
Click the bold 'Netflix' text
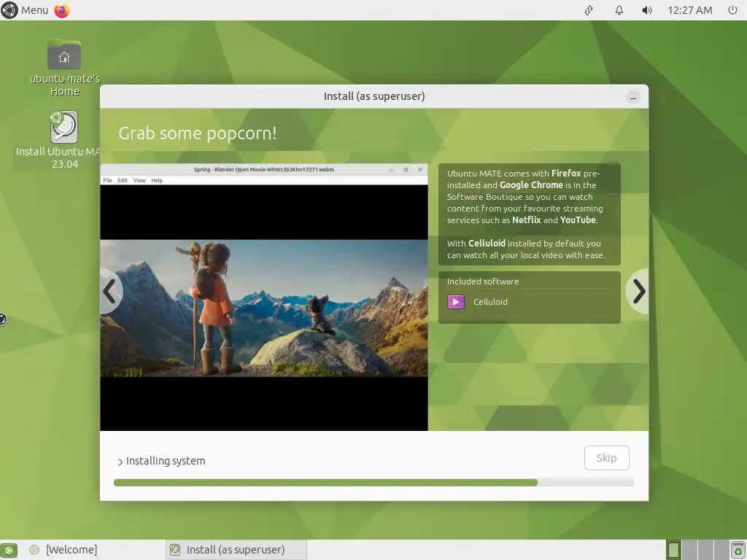pos(527,220)
